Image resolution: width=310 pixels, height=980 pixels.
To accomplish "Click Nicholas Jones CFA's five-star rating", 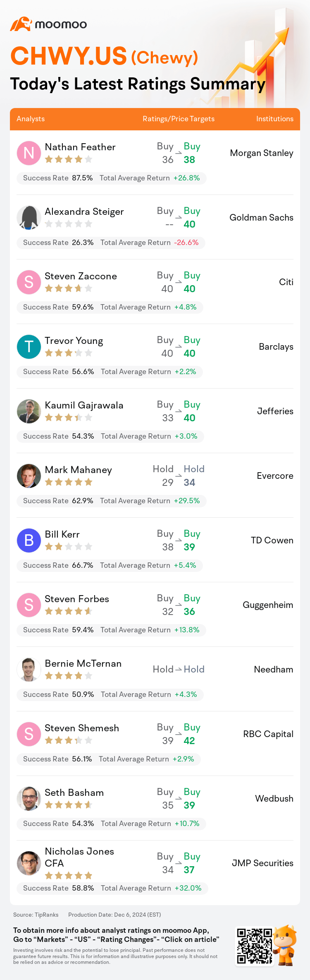I will (x=69, y=876).
